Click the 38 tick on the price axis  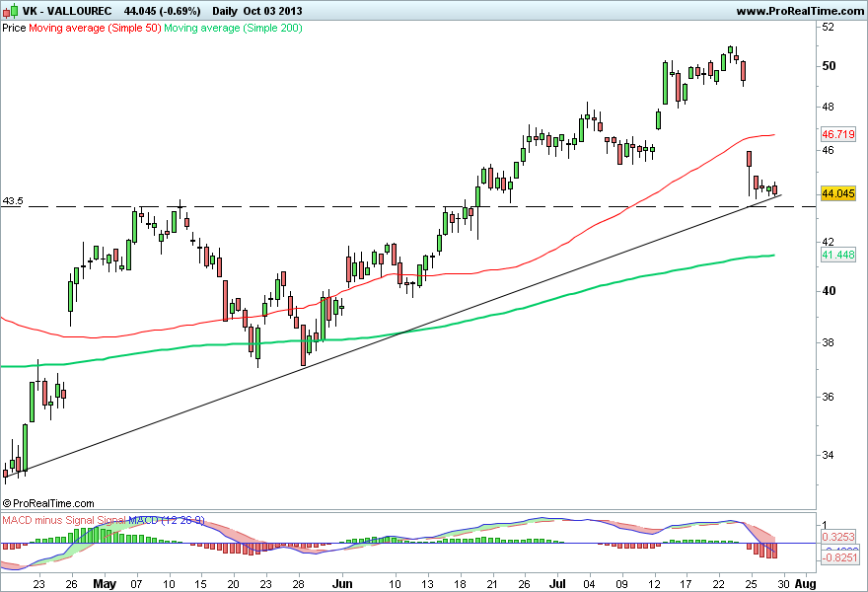point(829,342)
